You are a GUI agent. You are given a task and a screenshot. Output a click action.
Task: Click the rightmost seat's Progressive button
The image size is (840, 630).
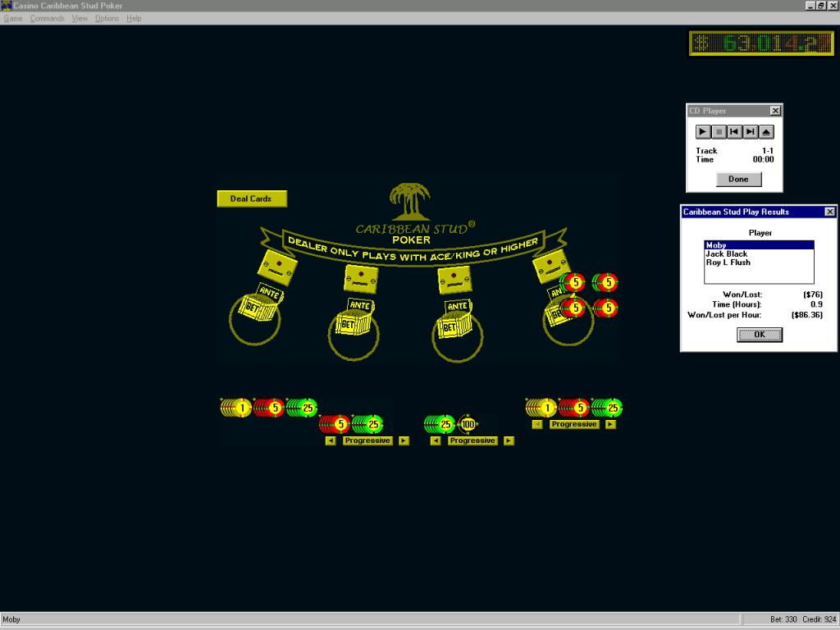click(x=574, y=424)
